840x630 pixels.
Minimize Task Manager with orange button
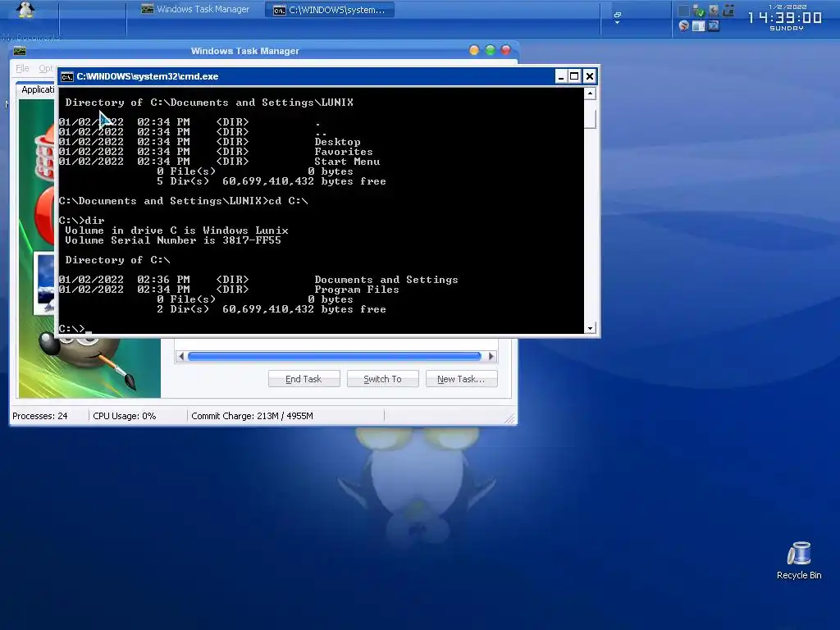(x=474, y=50)
